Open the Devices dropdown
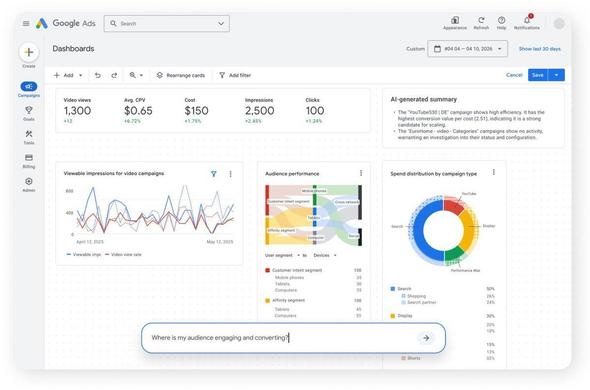This screenshot has width=590, height=390. 325,255
